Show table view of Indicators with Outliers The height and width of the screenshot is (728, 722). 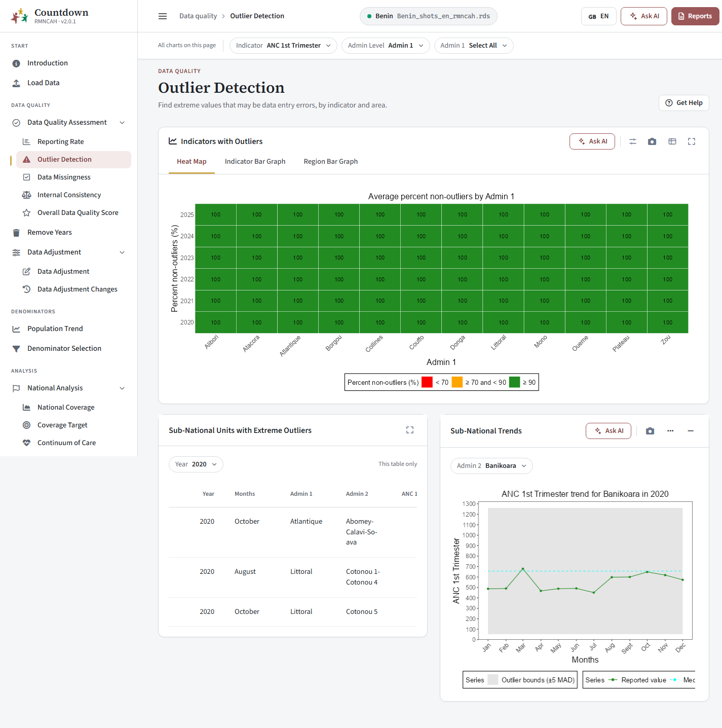point(672,141)
